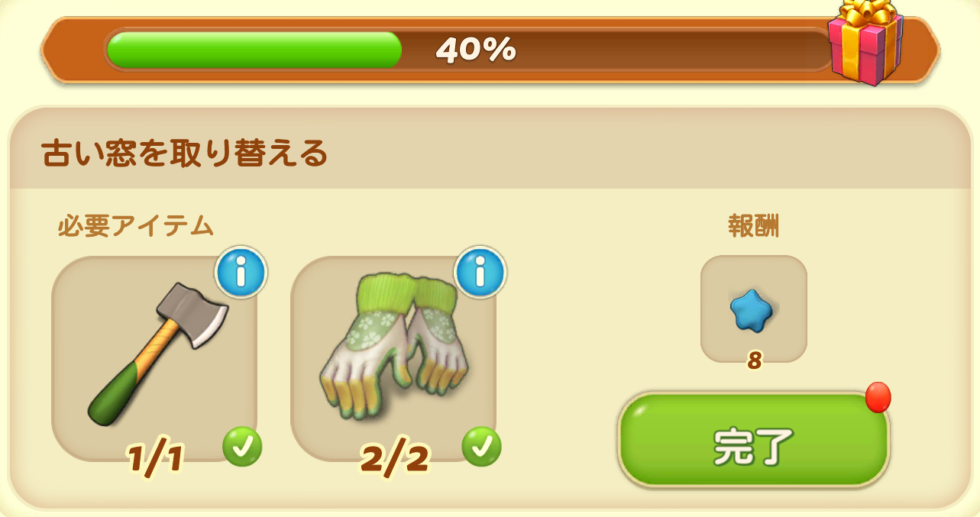This screenshot has height=517, width=980.
Task: Click the 古い窓を取り替える task title
Action: [x=184, y=154]
